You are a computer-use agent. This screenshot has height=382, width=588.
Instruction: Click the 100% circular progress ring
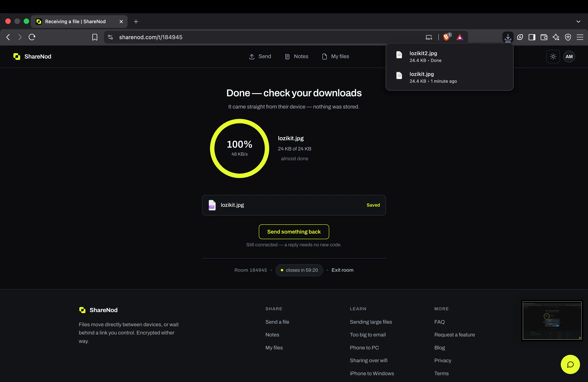pos(239,148)
